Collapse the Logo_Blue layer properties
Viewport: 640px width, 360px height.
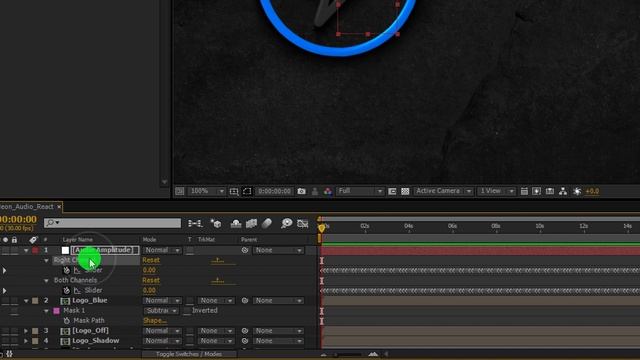[26, 301]
